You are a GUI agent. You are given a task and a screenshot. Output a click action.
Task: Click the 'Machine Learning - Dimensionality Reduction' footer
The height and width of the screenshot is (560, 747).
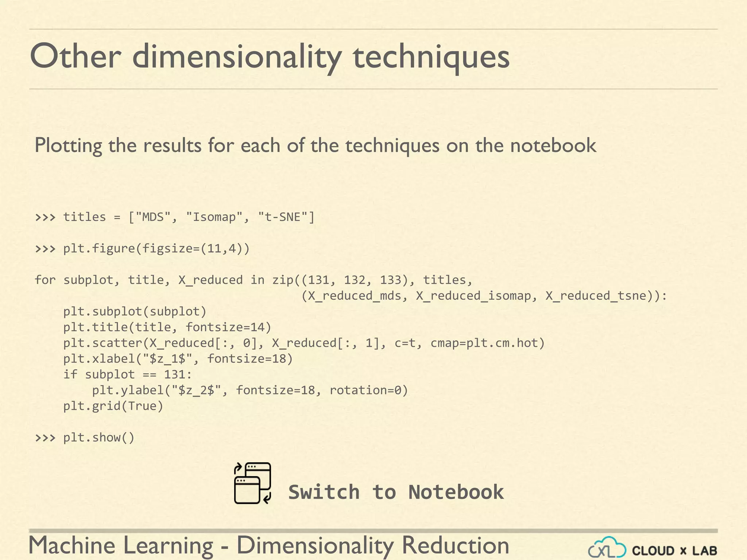pos(269,546)
